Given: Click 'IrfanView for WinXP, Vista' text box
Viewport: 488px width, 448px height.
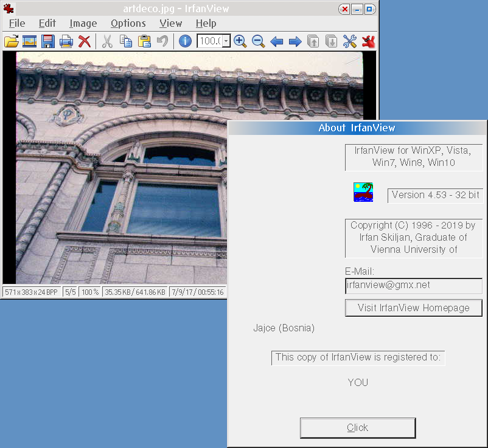Looking at the screenshot, I should click(x=414, y=157).
